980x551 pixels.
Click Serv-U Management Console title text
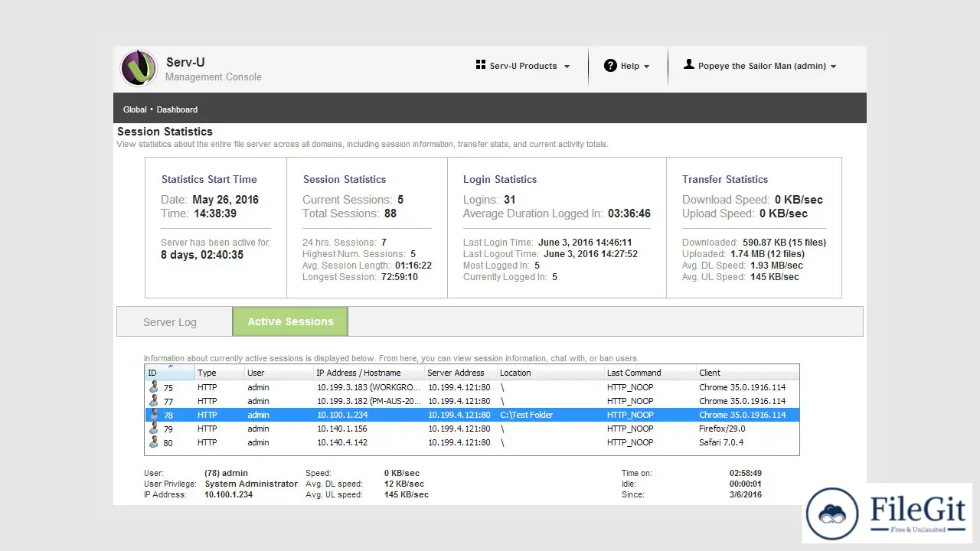pos(214,69)
